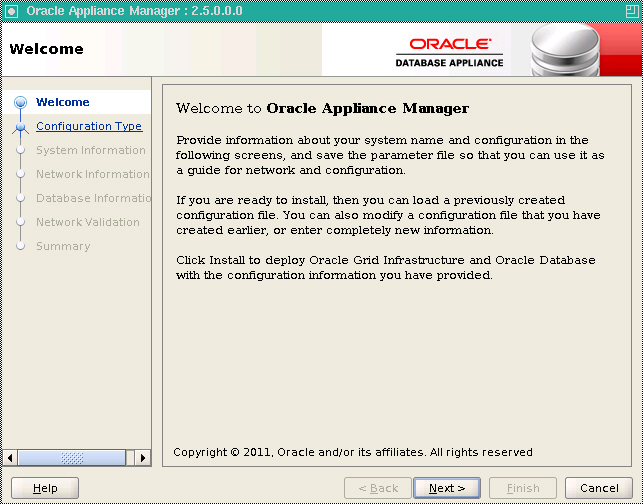Select the Summary step

coord(63,246)
